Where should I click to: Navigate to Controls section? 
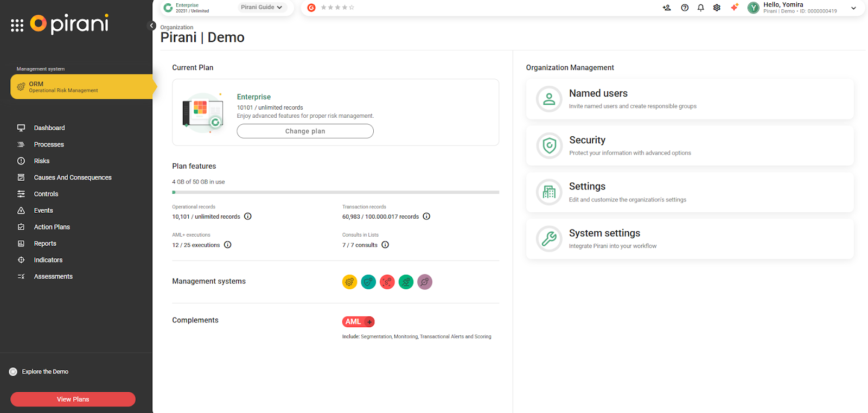(46, 194)
